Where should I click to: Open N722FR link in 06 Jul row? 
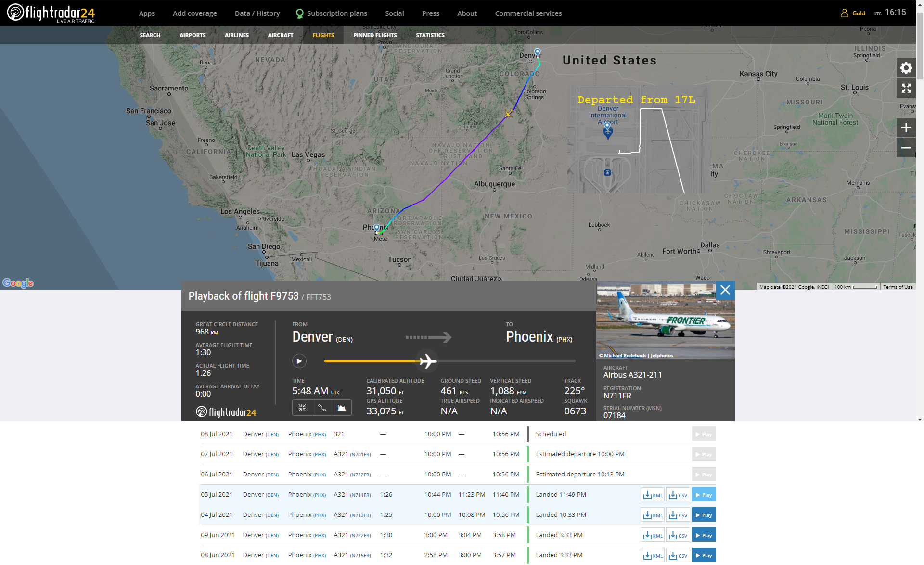360,475
